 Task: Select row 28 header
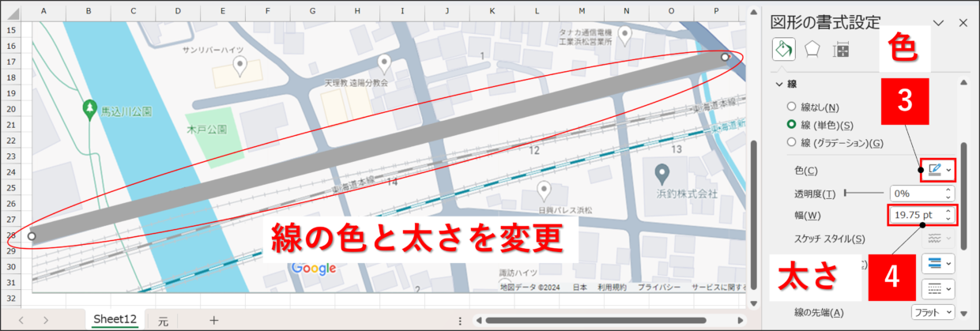tap(11, 235)
